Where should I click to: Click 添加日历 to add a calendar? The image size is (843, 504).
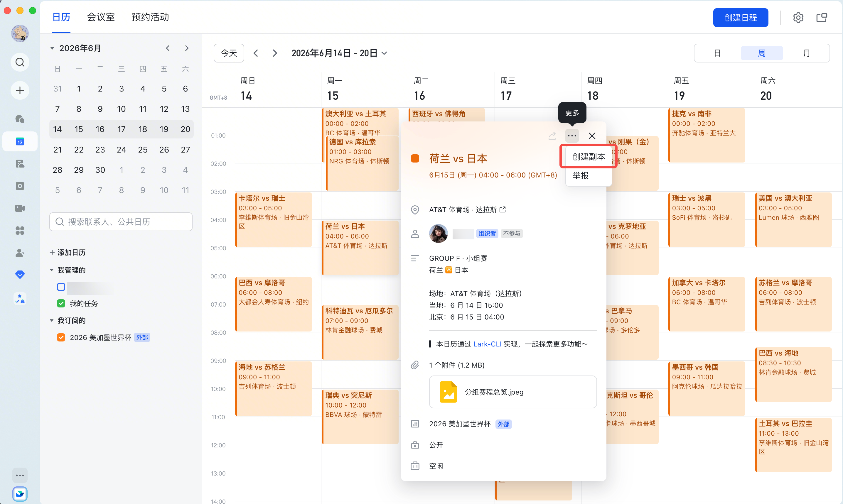coord(68,252)
